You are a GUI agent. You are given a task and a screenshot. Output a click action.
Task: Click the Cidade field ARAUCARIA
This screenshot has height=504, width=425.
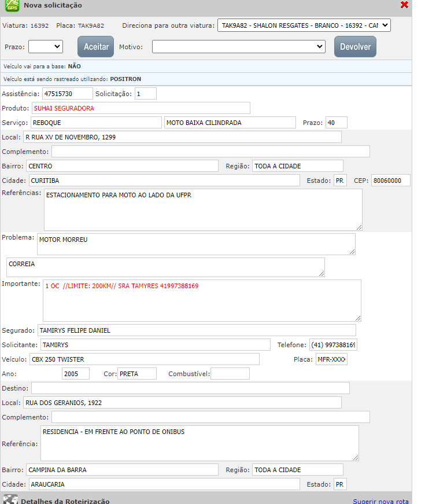164,484
